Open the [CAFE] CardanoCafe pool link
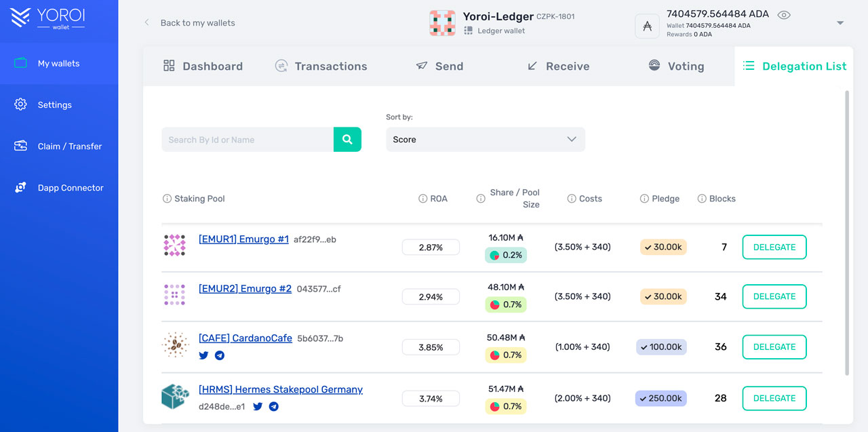 [x=245, y=338]
